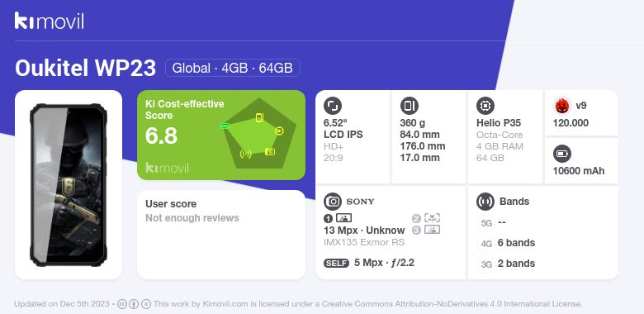Open the Oukitel WP23 phone image
Image resolution: width=644 pixels, height=314 pixels.
[x=69, y=184]
